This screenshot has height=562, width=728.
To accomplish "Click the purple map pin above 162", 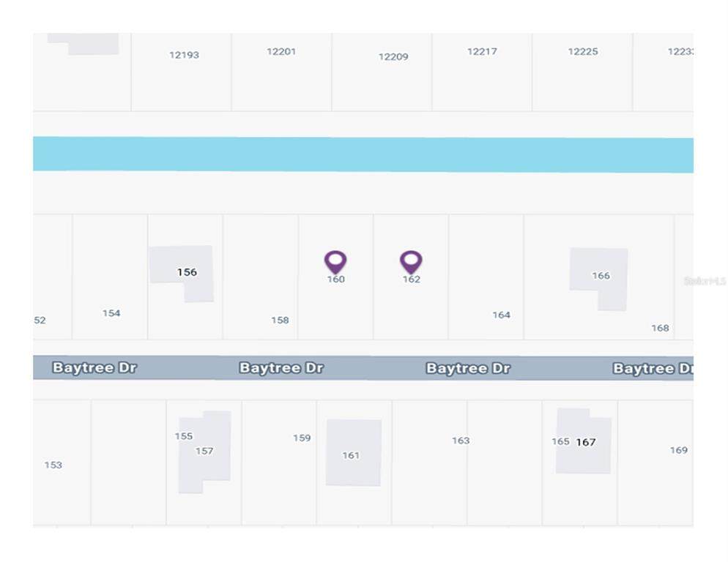I will [x=411, y=261].
